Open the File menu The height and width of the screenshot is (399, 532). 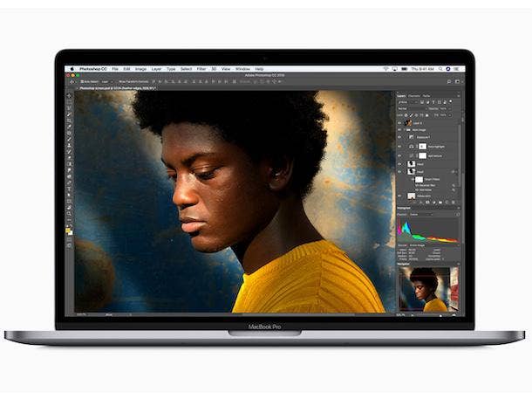tap(115, 69)
